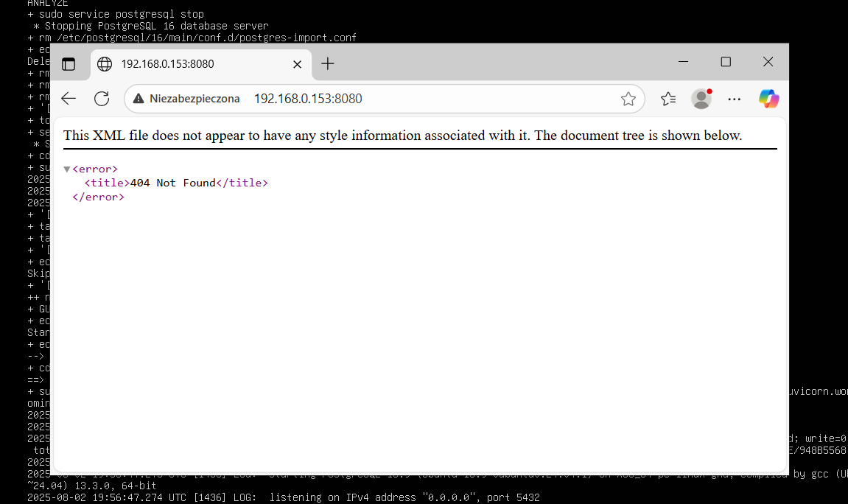Launch the Copilot sidebar icon
This screenshot has width=848, height=504.
click(768, 99)
